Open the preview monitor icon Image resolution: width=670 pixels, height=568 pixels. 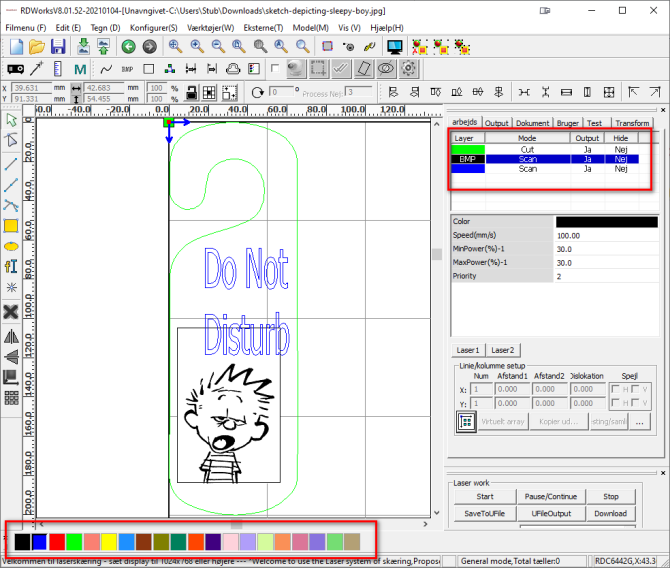point(394,47)
